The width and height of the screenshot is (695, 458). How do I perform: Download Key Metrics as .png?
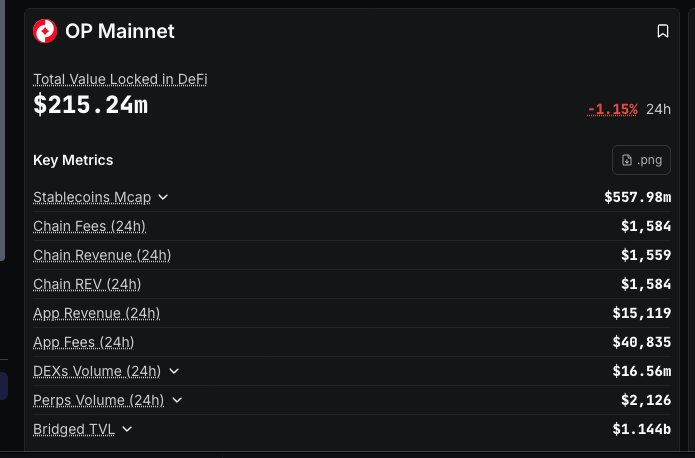(x=641, y=160)
